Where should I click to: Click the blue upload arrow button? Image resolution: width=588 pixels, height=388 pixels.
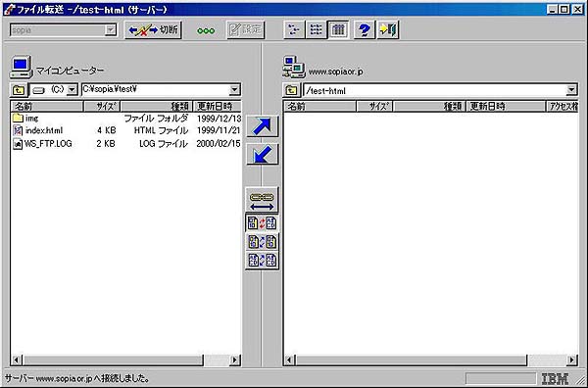(262, 126)
